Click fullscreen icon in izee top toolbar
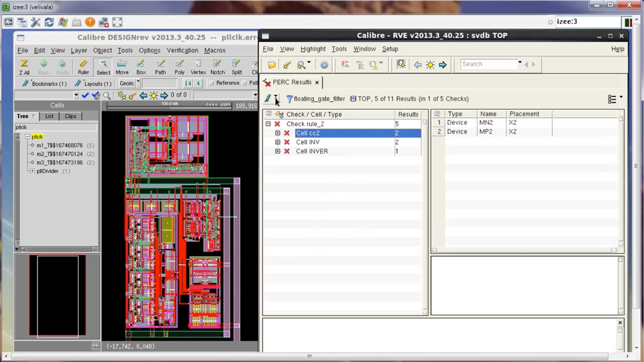Viewport: 644px width, 362px height. point(117,22)
